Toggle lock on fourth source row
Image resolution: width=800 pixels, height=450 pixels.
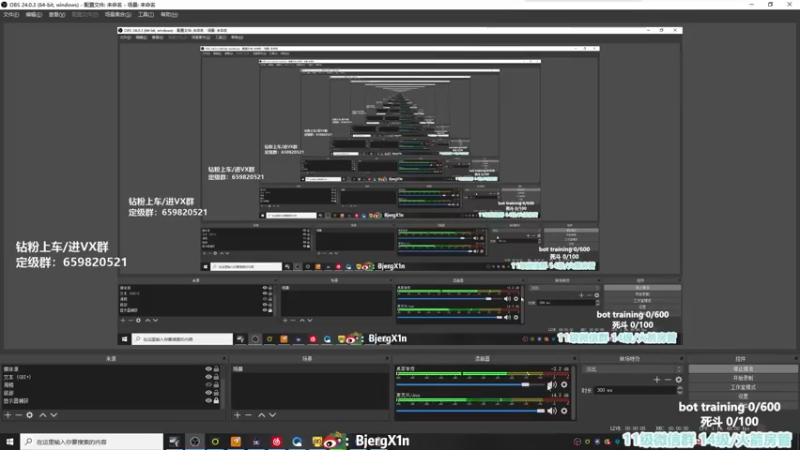(216, 393)
